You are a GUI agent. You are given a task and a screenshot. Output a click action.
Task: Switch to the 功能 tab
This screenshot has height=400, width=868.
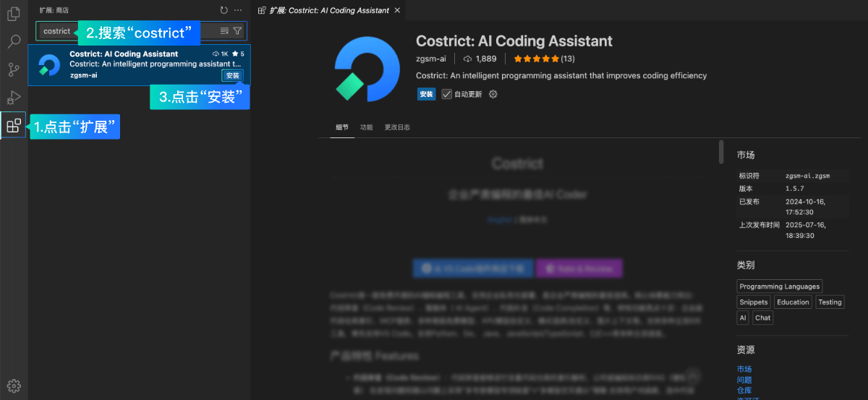(x=367, y=127)
